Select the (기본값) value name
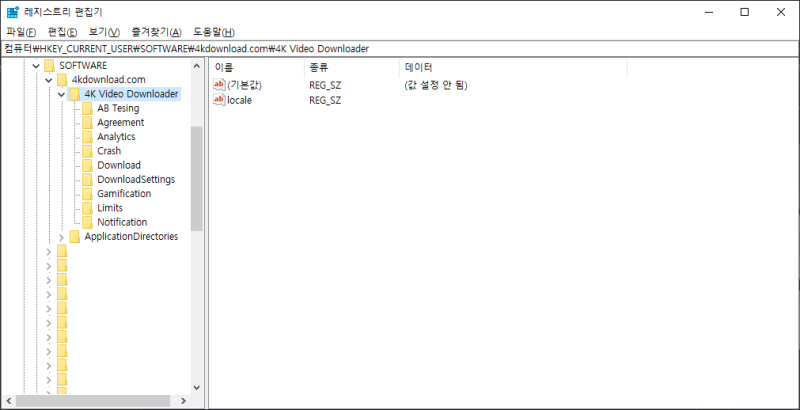The width and height of the screenshot is (800, 410). click(244, 85)
